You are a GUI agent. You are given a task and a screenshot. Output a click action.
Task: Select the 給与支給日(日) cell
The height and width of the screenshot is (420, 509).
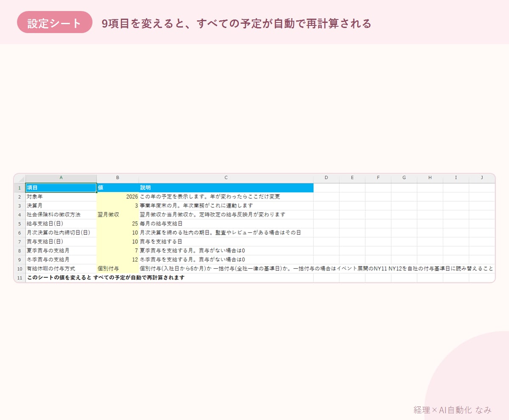pos(61,223)
